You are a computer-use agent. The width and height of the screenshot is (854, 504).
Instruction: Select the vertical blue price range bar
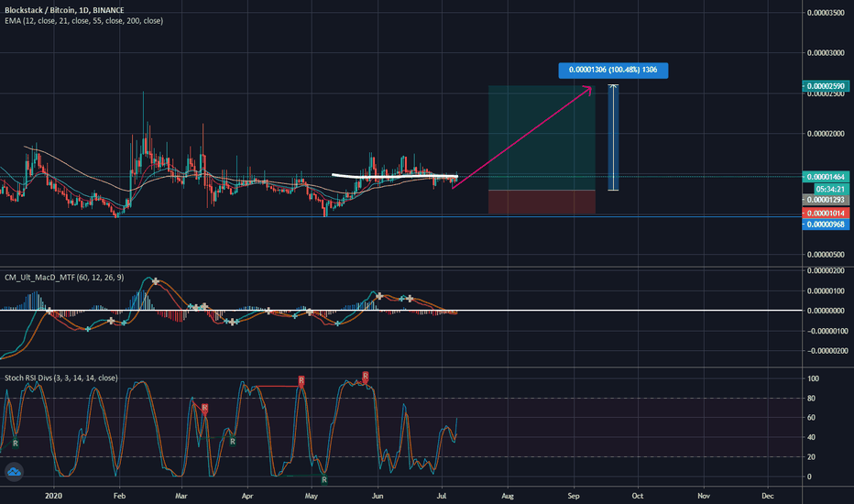coord(613,137)
